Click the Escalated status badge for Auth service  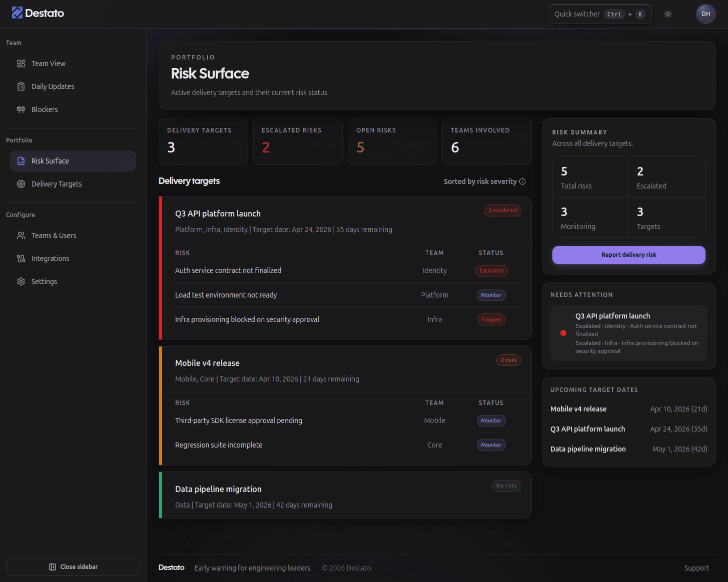point(491,270)
